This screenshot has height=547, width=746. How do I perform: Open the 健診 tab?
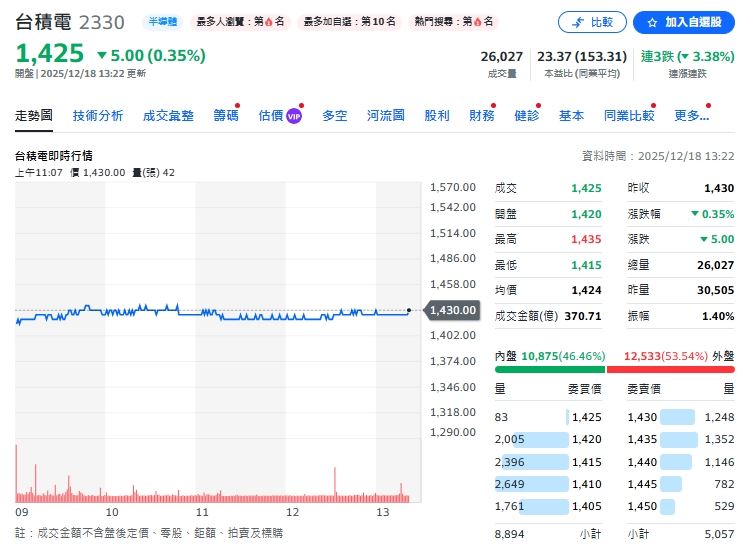click(527, 116)
